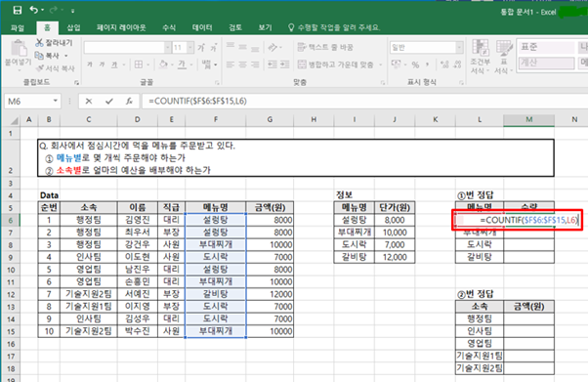
Task: Toggle underline formatting
Action: pos(114,64)
